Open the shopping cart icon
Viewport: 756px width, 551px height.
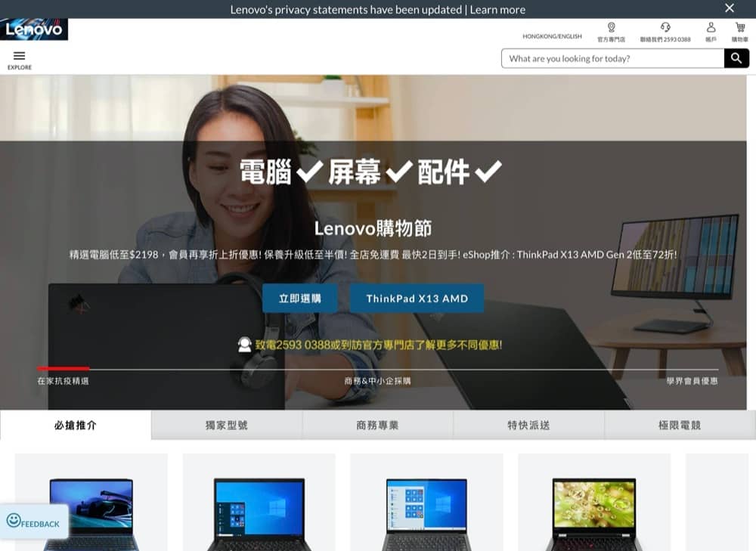(x=739, y=27)
